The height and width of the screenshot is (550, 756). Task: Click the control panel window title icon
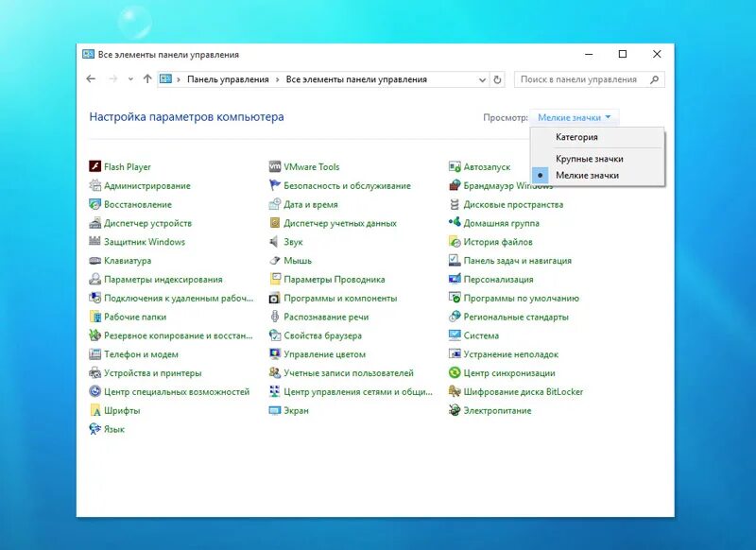coord(88,54)
